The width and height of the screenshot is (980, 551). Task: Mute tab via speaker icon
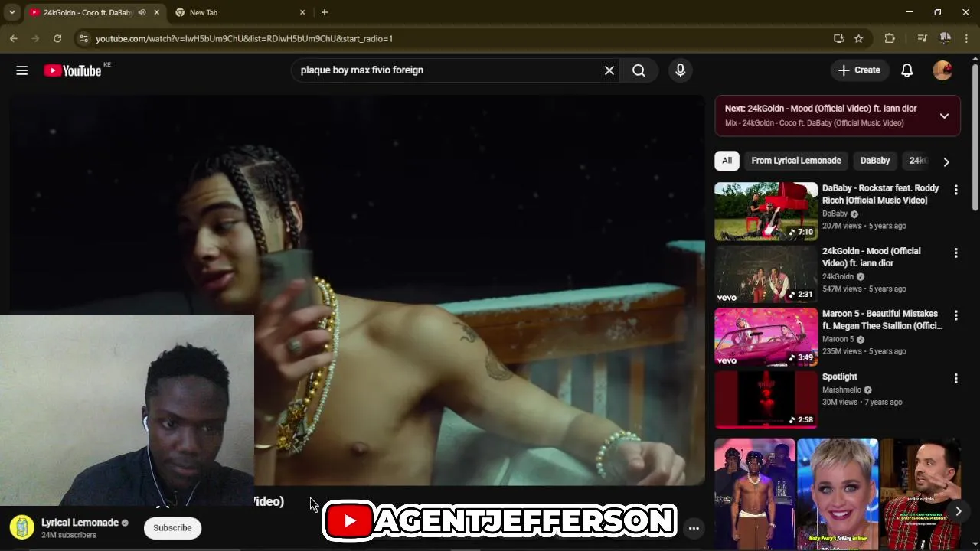coord(142,12)
